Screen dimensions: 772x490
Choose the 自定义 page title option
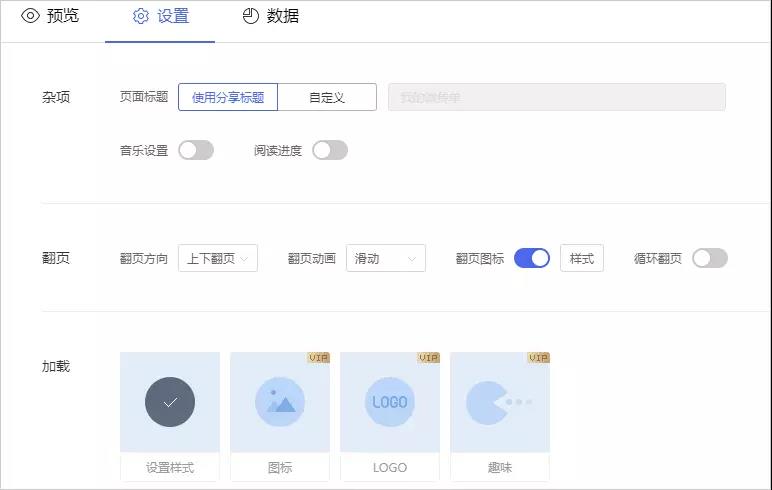point(327,97)
